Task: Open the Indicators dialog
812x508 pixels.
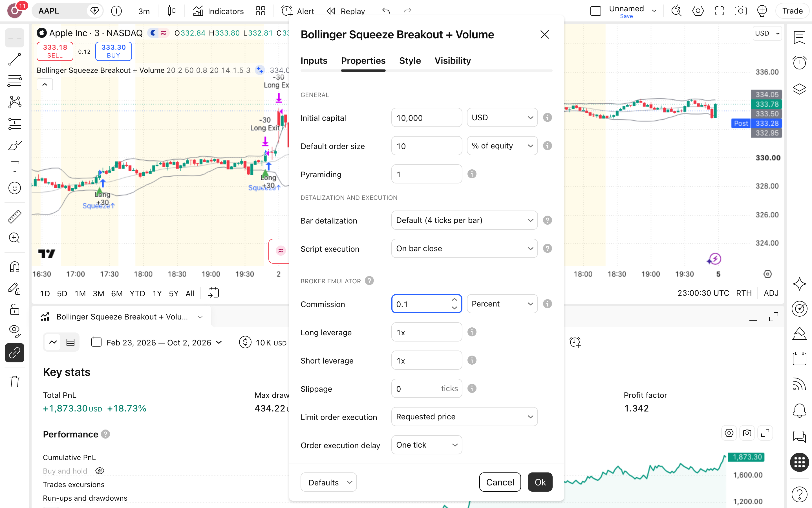Action: click(219, 11)
